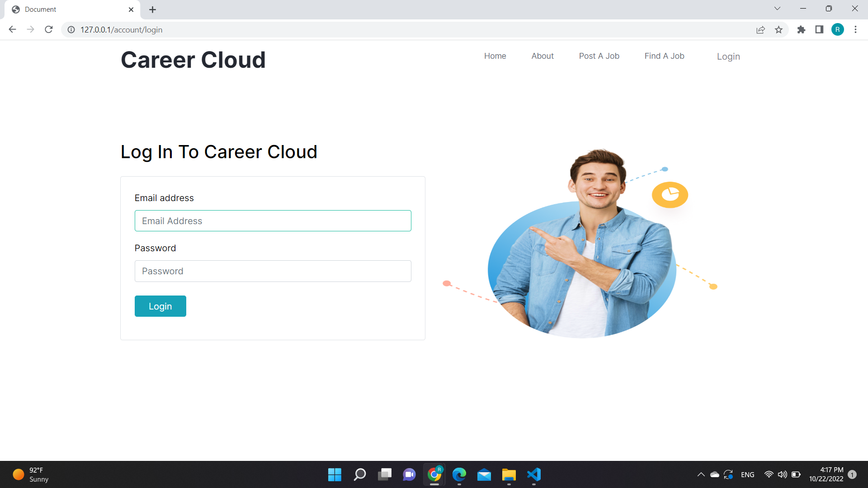The width and height of the screenshot is (868, 488).
Task: Go to the Post A Job link
Action: [x=599, y=56]
